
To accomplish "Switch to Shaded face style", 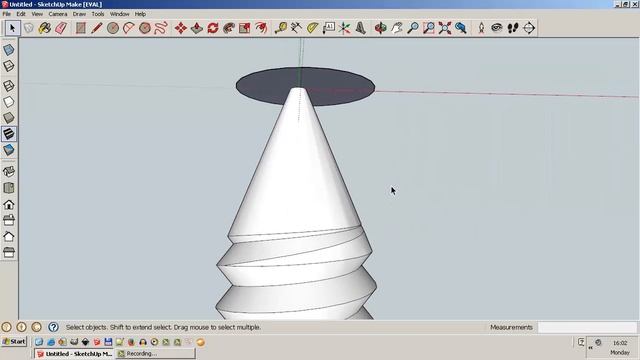I will [x=9, y=118].
